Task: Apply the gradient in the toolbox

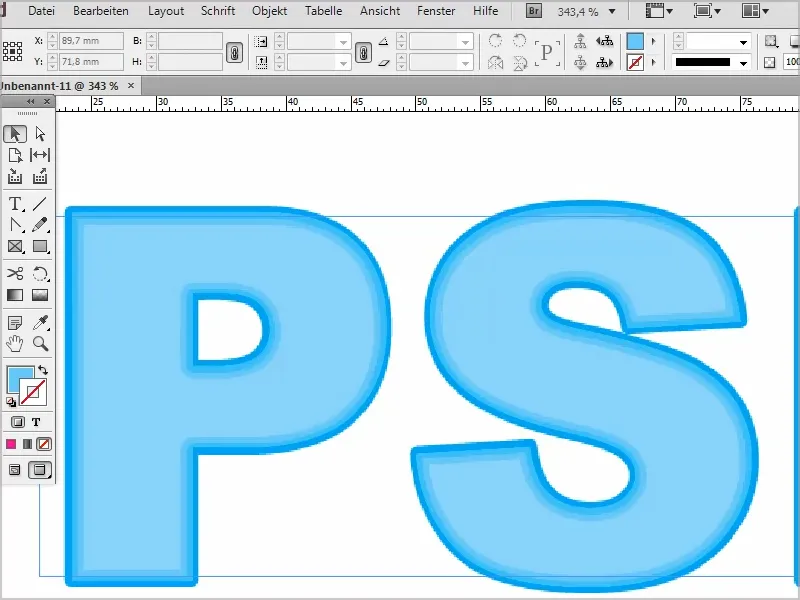Action: [28, 444]
